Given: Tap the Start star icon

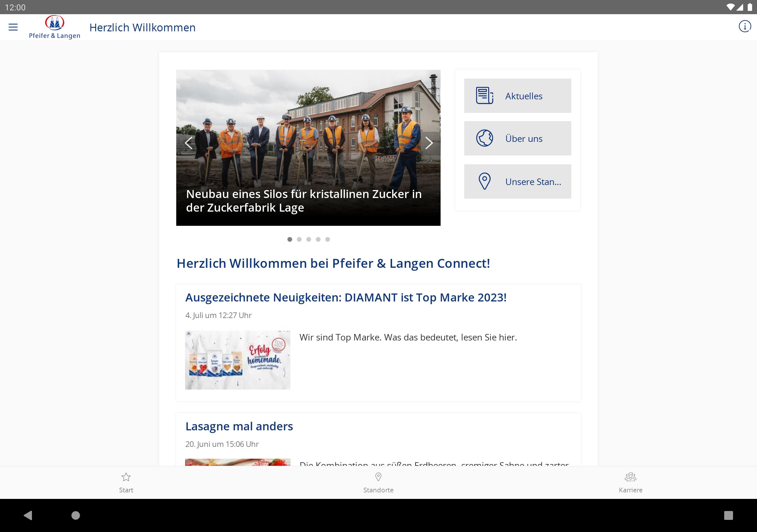Looking at the screenshot, I should (126, 477).
